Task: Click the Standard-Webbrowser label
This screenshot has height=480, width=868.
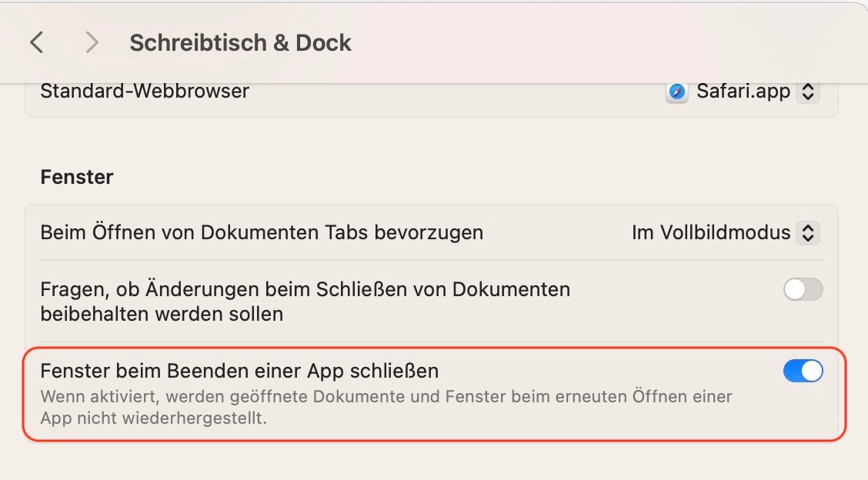Action: click(x=145, y=92)
